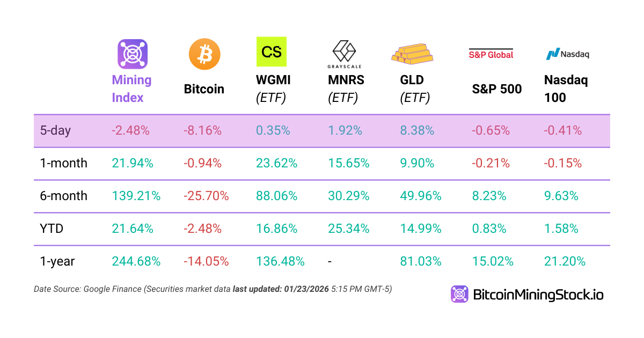Click the orange Bitcoin logo
The width and height of the screenshot is (644, 338).
[204, 54]
